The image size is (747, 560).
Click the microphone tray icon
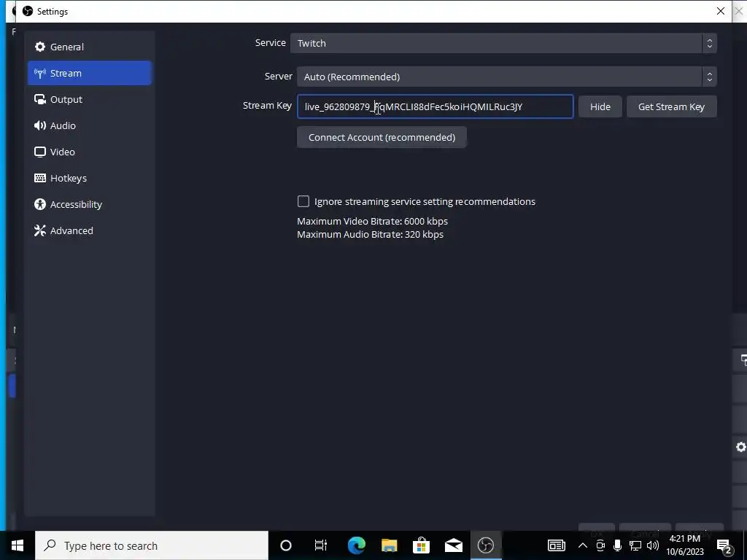[617, 545]
